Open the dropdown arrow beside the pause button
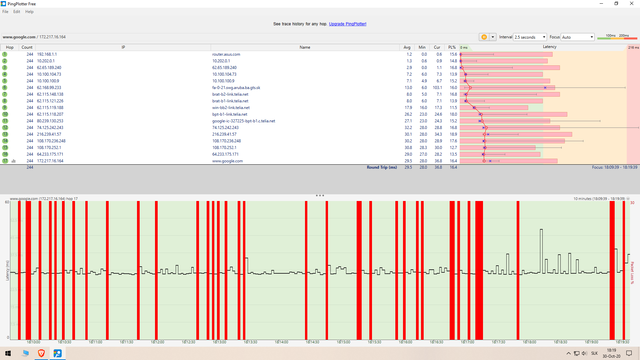The width and height of the screenshot is (640, 360). (493, 37)
